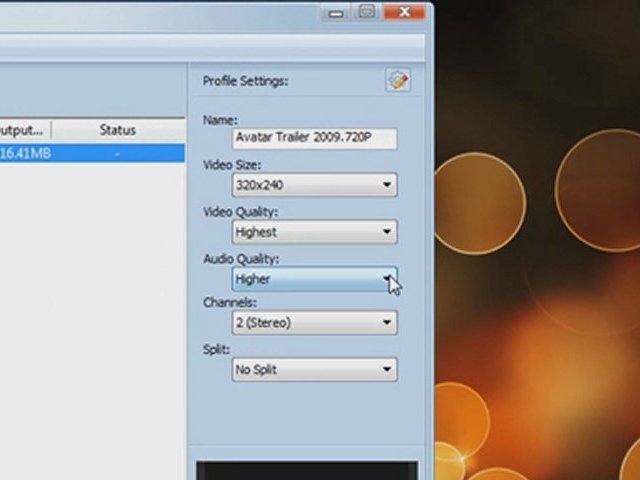Maximize the converter window
The width and height of the screenshot is (640, 480).
[x=366, y=12]
